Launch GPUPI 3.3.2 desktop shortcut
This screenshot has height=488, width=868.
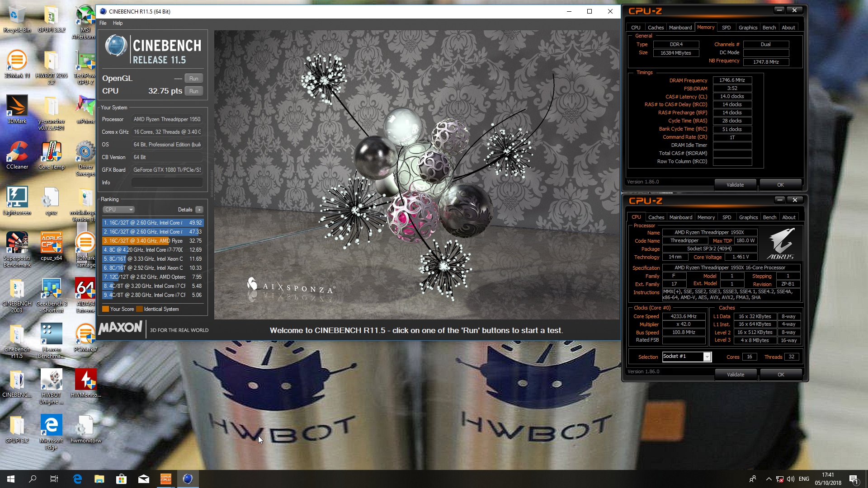point(51,19)
